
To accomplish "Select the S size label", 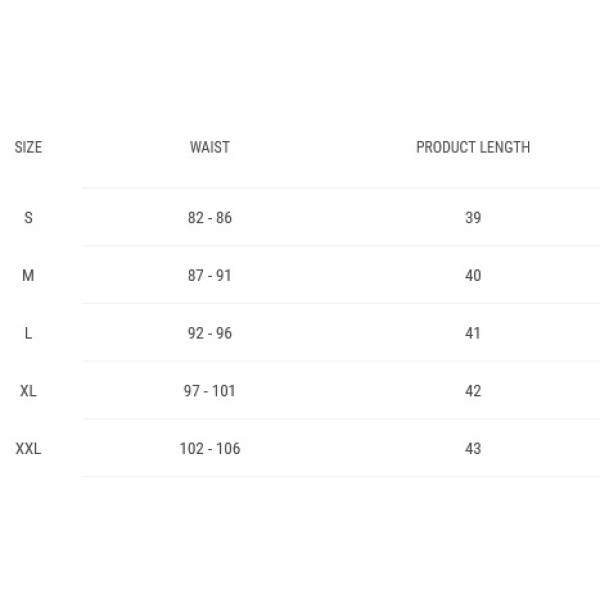I will click(28, 218).
